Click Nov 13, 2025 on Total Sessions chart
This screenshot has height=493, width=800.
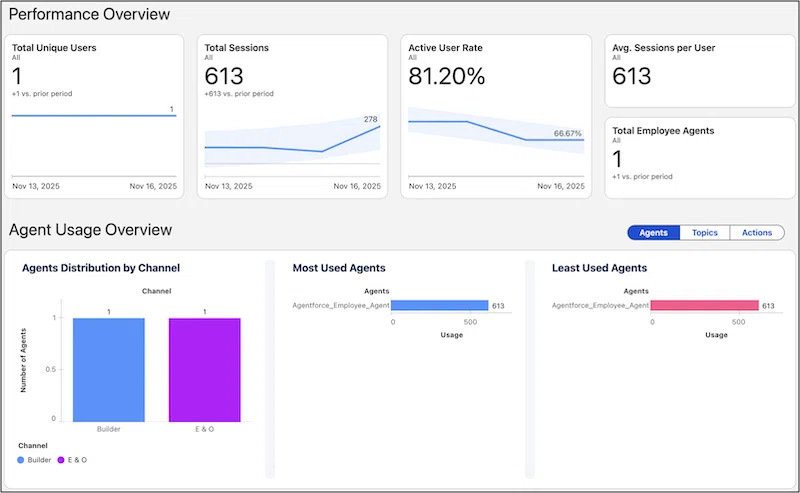pos(229,186)
